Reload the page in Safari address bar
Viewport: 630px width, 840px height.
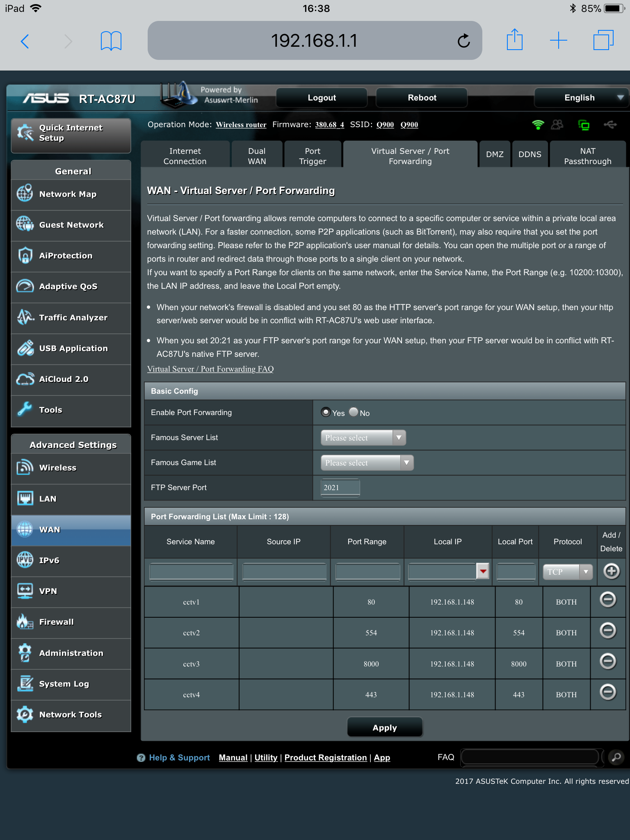[x=463, y=41]
